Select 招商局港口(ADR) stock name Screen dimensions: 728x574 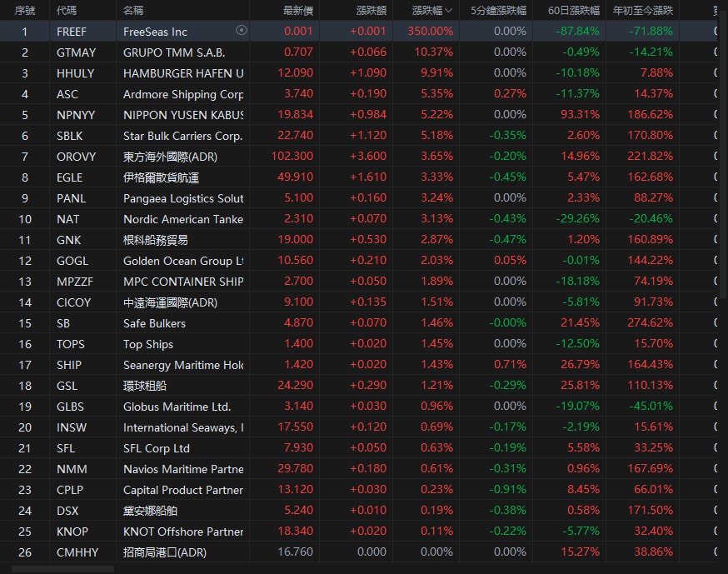(165, 552)
